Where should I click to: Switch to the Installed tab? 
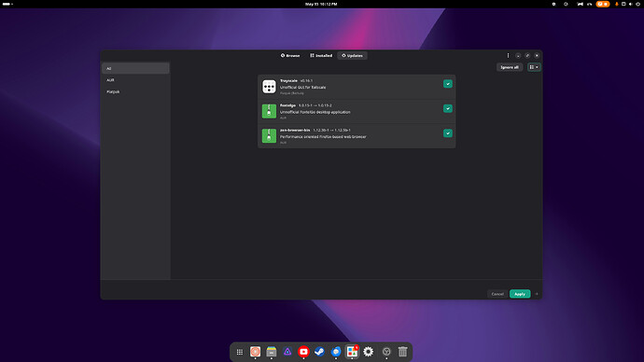click(321, 55)
